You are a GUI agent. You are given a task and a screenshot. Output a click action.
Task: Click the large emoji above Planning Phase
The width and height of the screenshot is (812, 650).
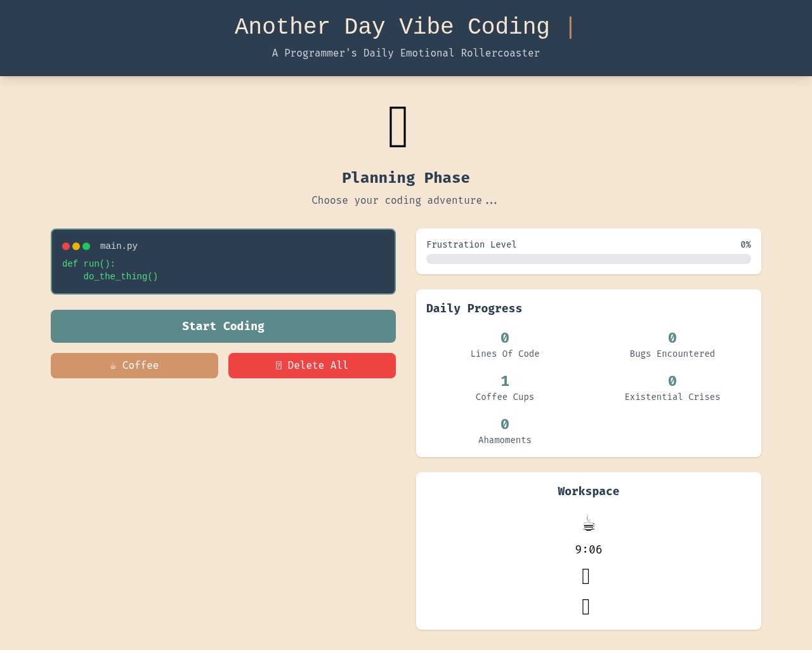tap(397, 127)
